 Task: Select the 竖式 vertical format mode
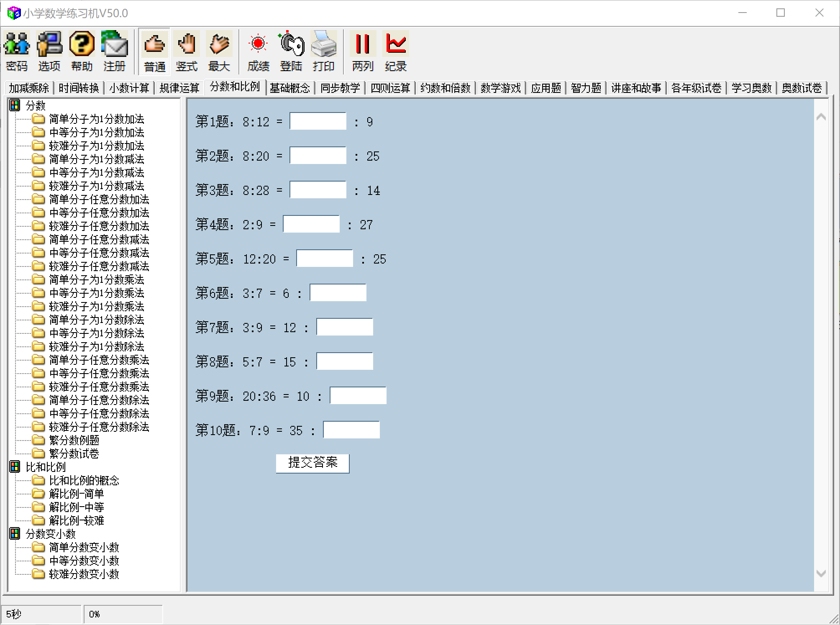(x=187, y=51)
